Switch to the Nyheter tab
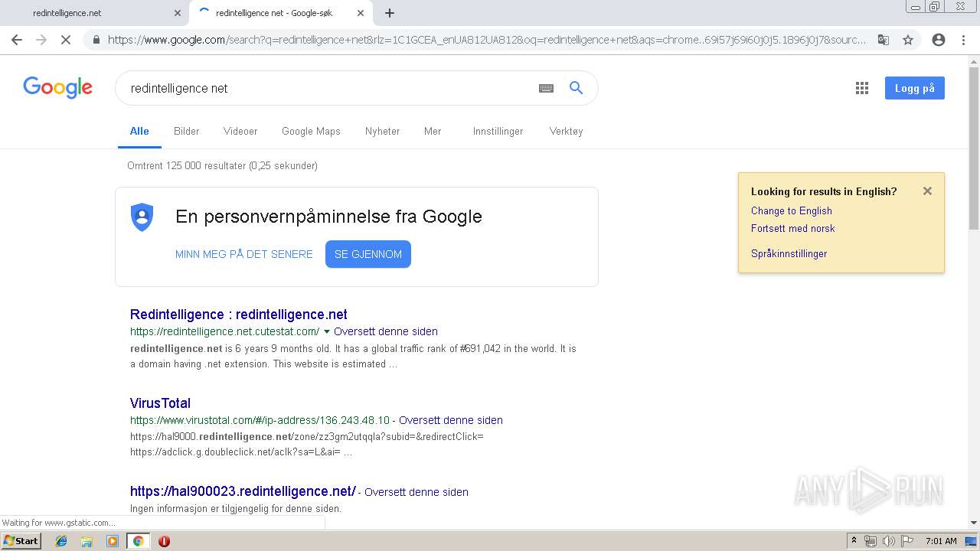 tap(382, 131)
